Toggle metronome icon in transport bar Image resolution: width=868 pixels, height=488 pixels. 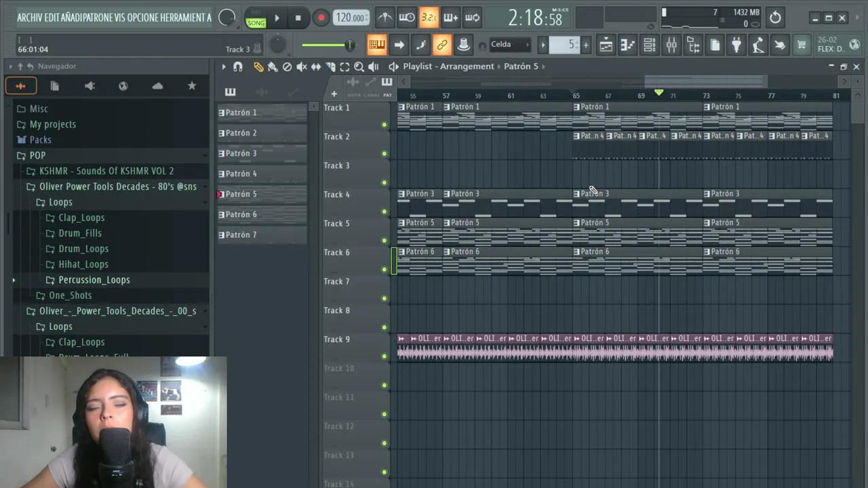[384, 18]
